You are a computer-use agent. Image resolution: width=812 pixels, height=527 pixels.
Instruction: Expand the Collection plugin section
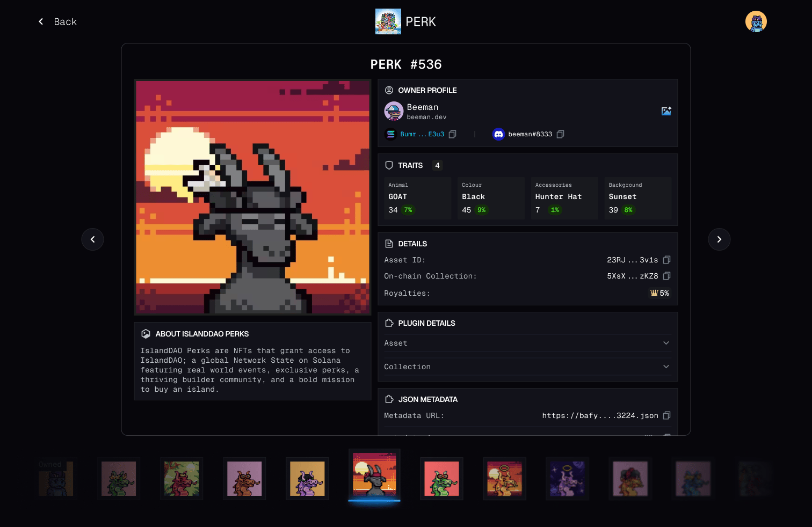click(x=527, y=367)
